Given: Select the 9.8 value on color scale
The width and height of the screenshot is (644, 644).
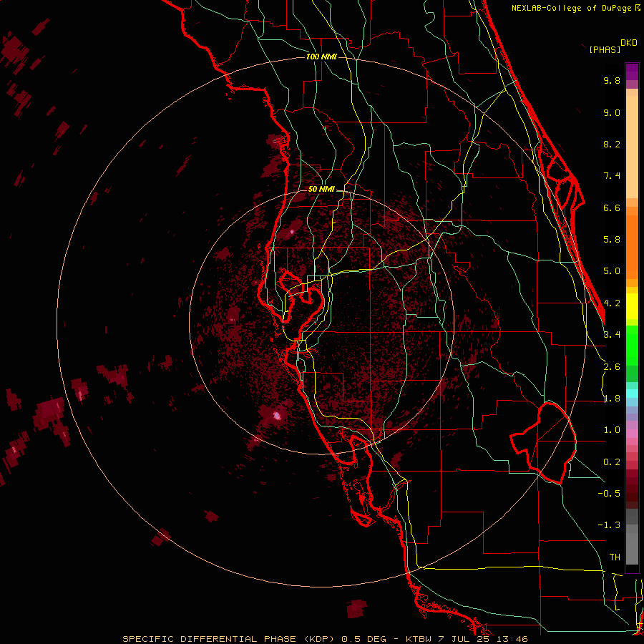Looking at the screenshot, I should pyautogui.click(x=612, y=80).
